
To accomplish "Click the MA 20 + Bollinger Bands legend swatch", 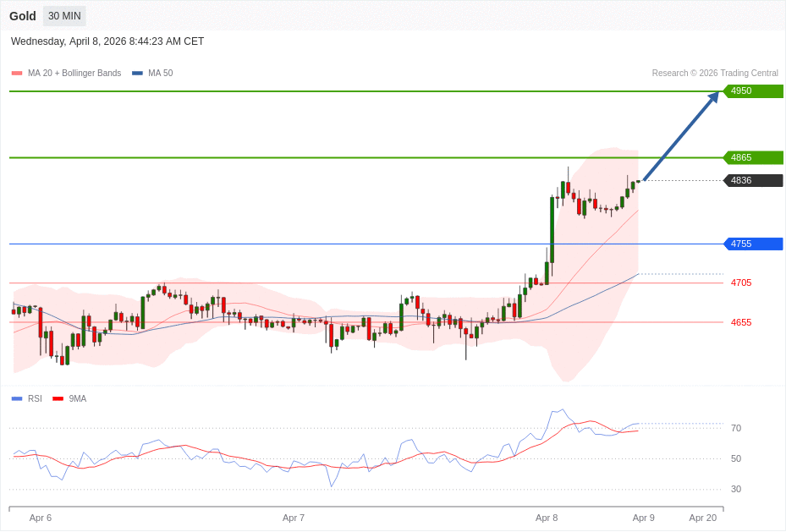I will [17, 74].
